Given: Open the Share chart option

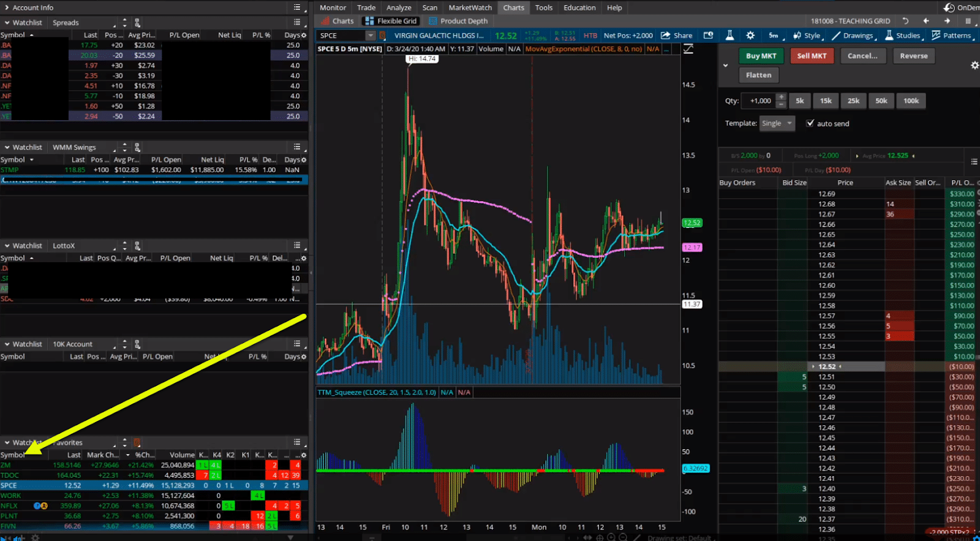Looking at the screenshot, I should click(x=676, y=36).
